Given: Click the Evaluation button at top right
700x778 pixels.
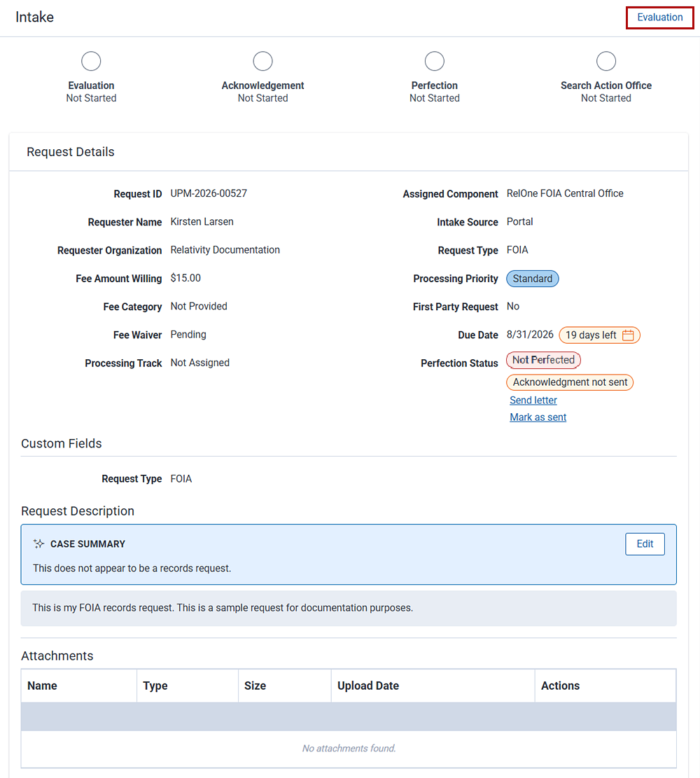Looking at the screenshot, I should (x=659, y=18).
